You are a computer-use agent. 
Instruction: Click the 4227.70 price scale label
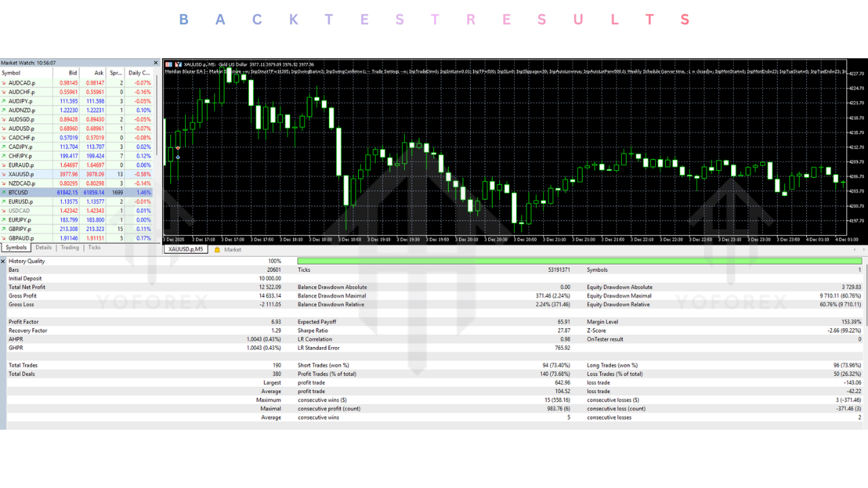point(856,73)
